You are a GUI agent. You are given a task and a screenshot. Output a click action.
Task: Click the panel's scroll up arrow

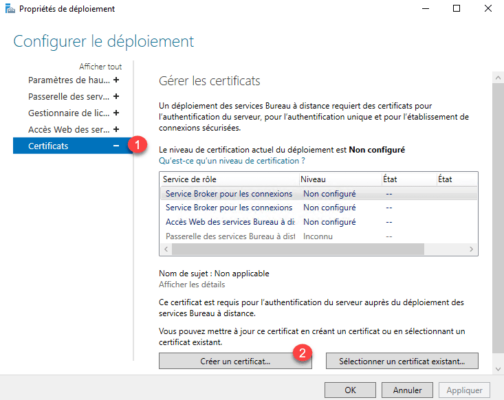(498, 78)
